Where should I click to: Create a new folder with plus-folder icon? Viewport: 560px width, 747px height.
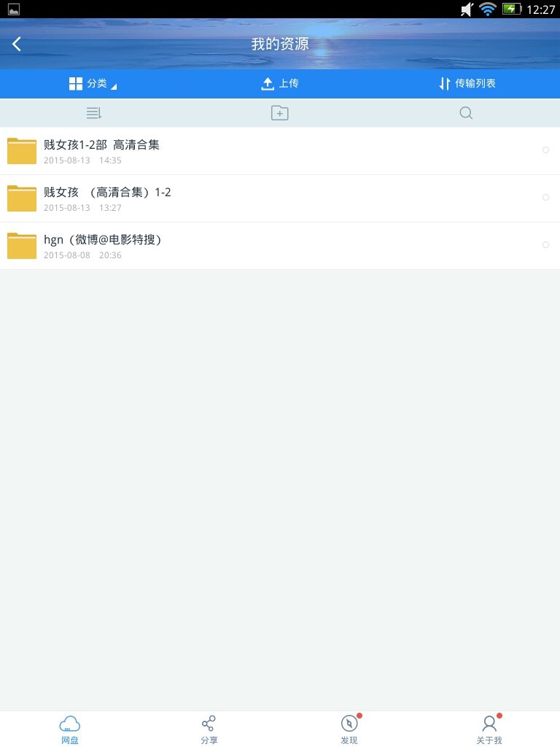279,113
